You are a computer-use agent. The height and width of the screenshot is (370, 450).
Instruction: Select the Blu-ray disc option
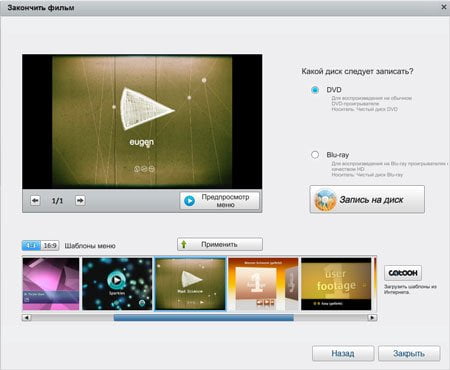tap(315, 155)
